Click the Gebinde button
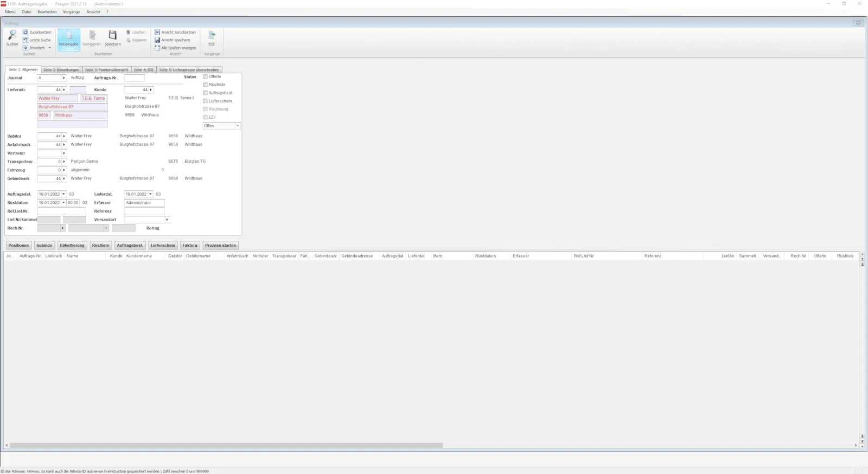868x474 pixels. [x=44, y=245]
